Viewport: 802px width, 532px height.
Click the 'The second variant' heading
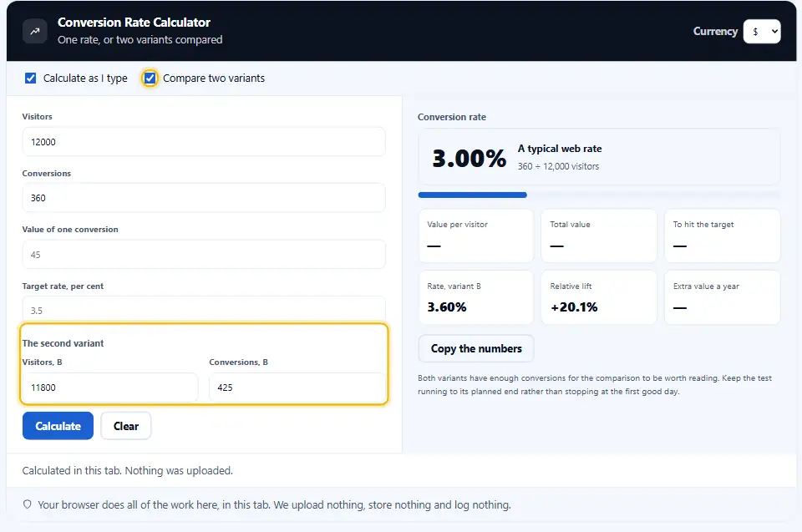[x=63, y=343]
